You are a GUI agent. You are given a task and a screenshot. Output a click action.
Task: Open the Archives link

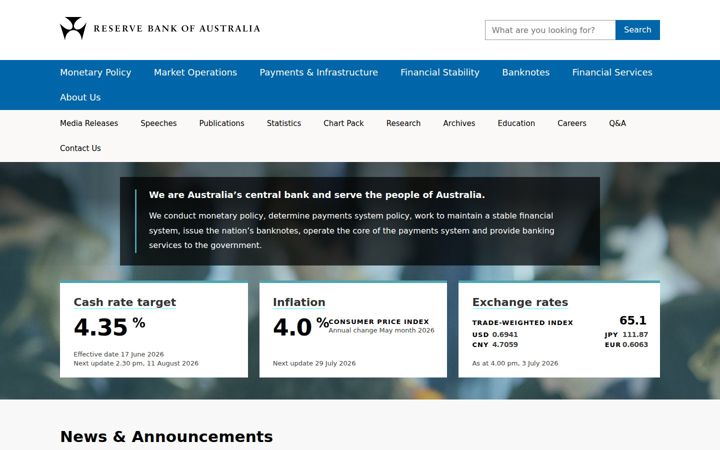[x=459, y=123]
